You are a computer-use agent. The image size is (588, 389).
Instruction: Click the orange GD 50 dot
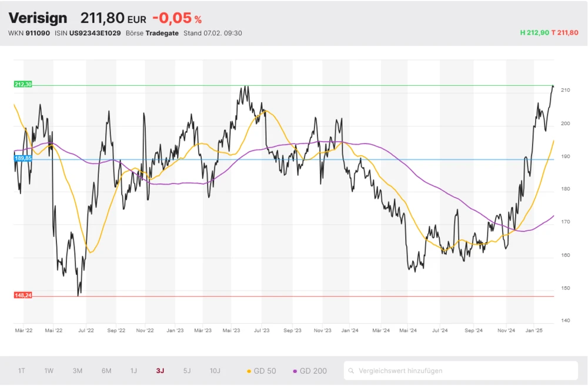[249, 371]
